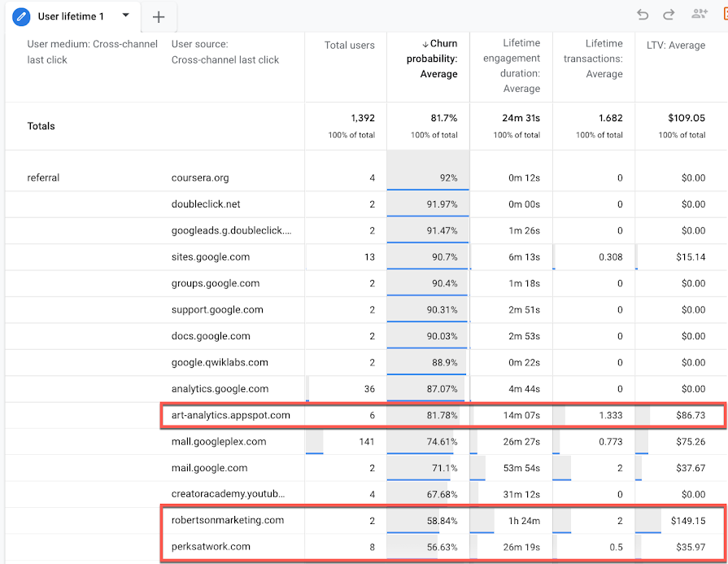Click the perksatwork.com source cell

211,547
